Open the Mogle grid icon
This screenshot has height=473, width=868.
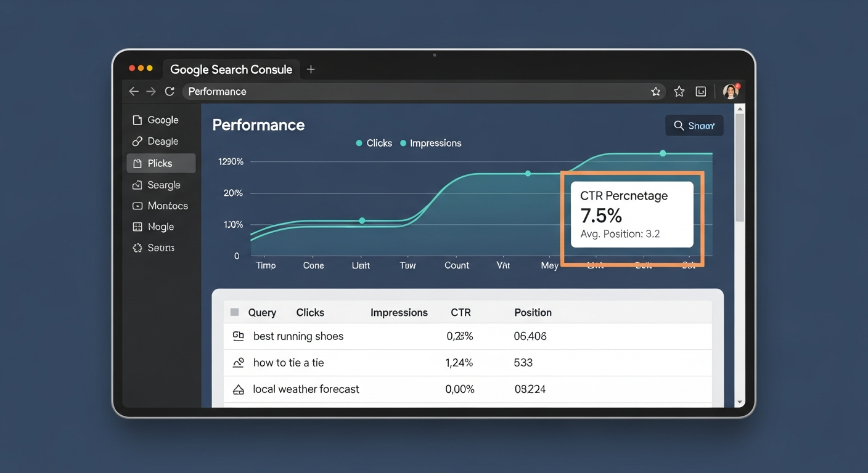click(x=137, y=227)
